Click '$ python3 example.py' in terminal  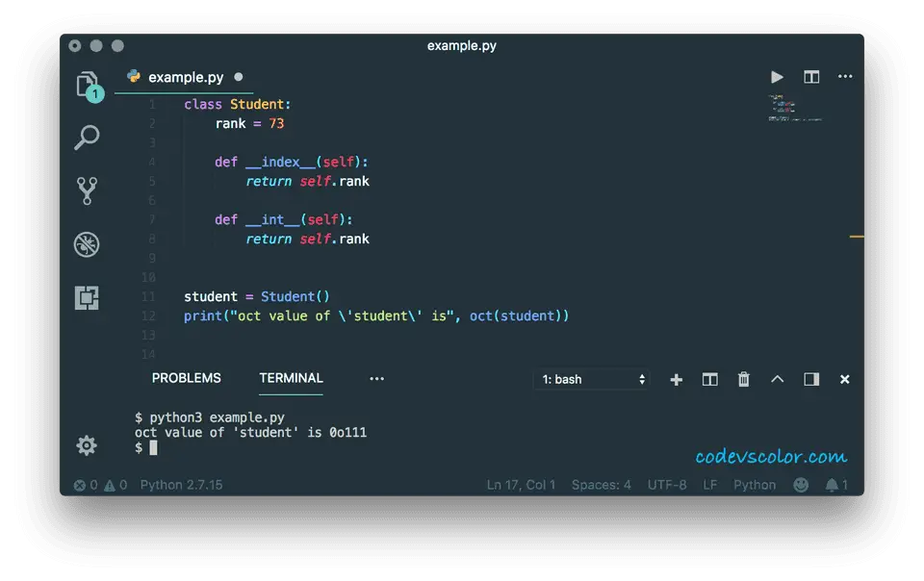210,417
